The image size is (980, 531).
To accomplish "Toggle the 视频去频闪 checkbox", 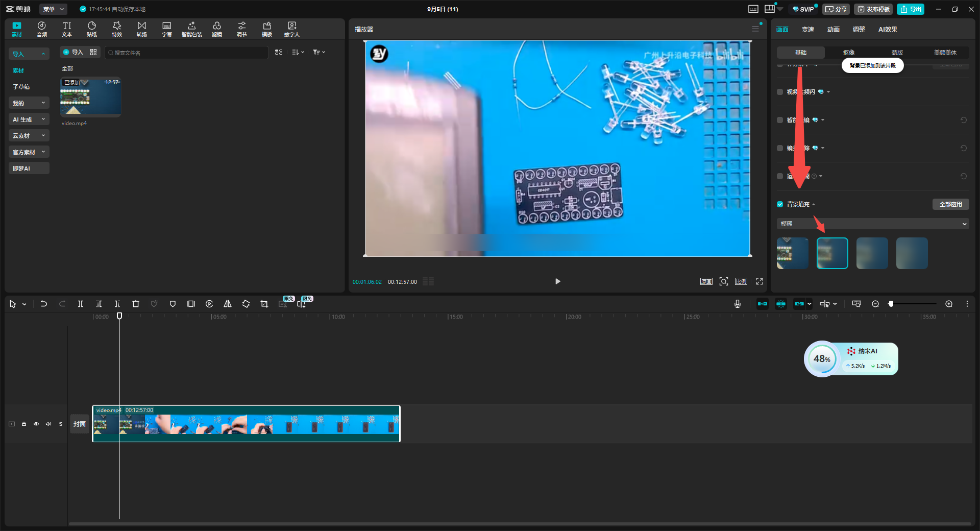I will click(780, 92).
